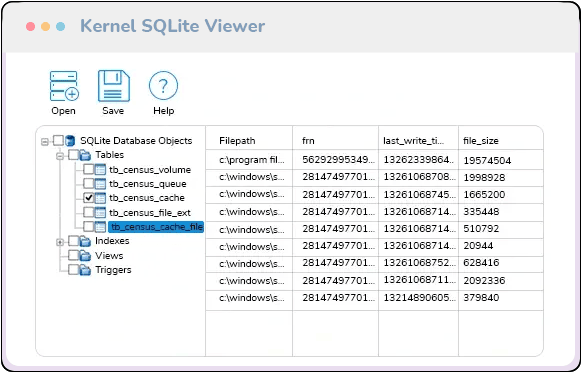Expand the Indexes tree node

(x=60, y=242)
